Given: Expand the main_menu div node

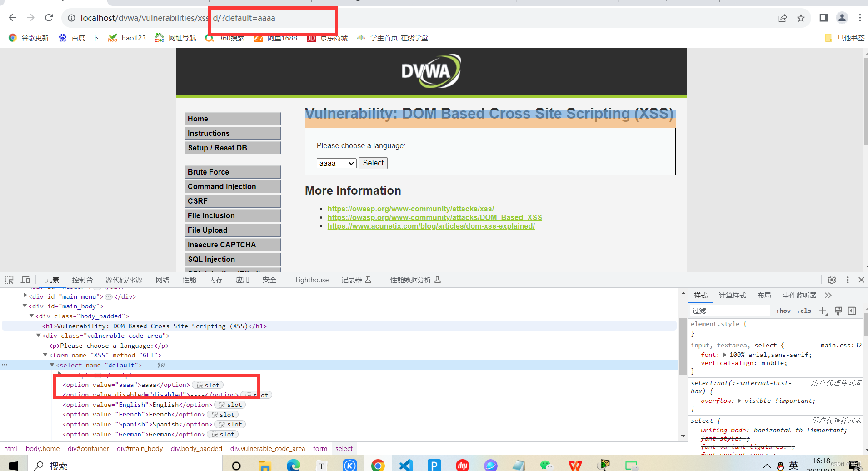Looking at the screenshot, I should pos(25,296).
